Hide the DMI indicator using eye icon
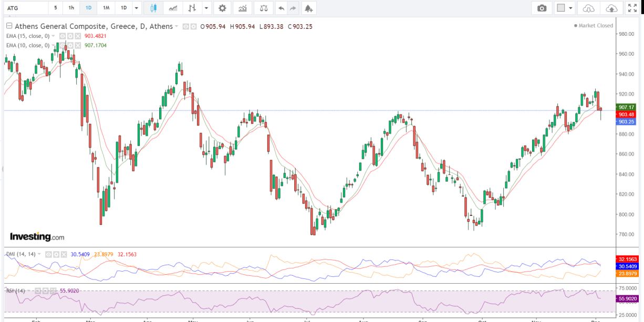Screen dimensions: 644x322 click(x=48, y=254)
